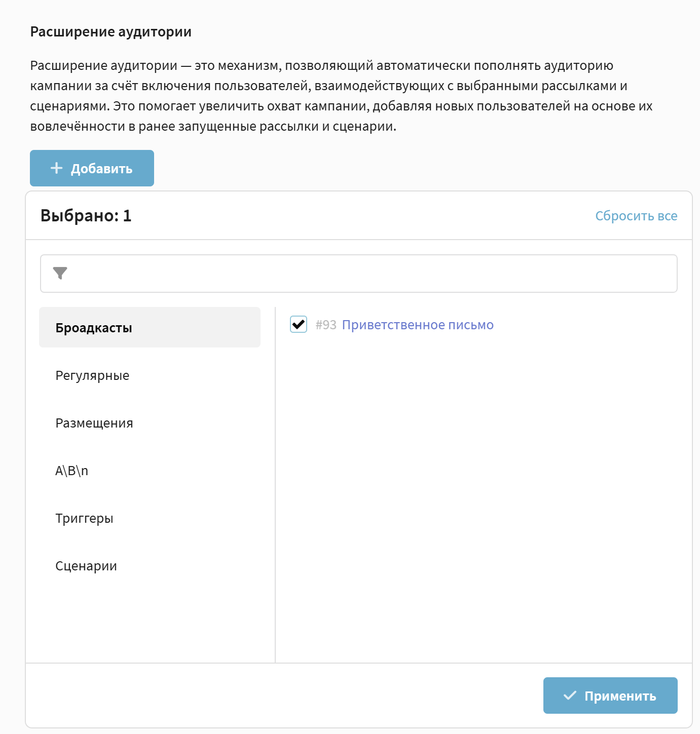Viewport: 700px width, 734px height.
Task: Uncheck the #93 Приветственное письмо checkbox
Action: (299, 324)
